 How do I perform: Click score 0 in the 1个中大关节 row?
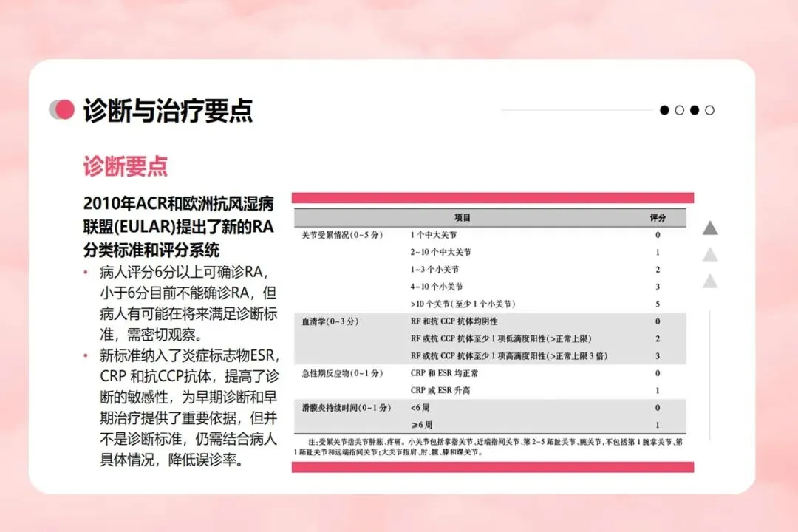(x=658, y=235)
